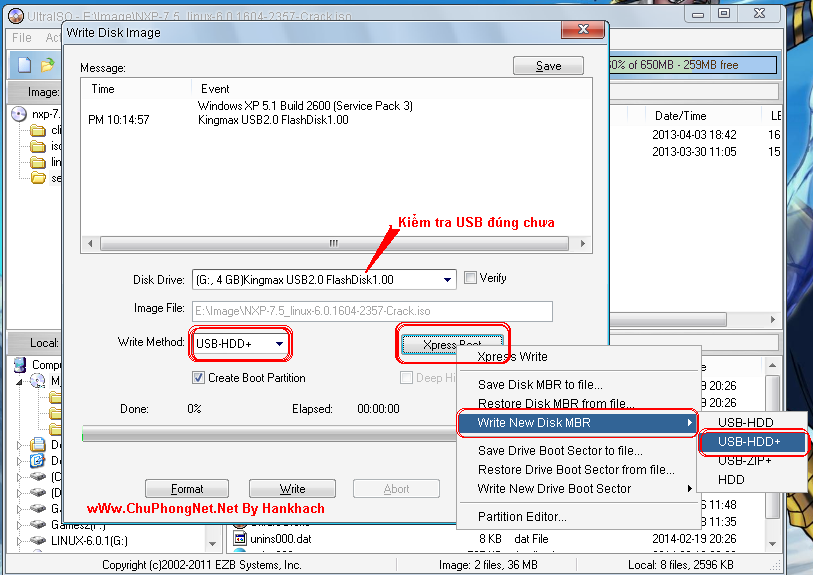Click the Xpress Boot button

pyautogui.click(x=452, y=344)
